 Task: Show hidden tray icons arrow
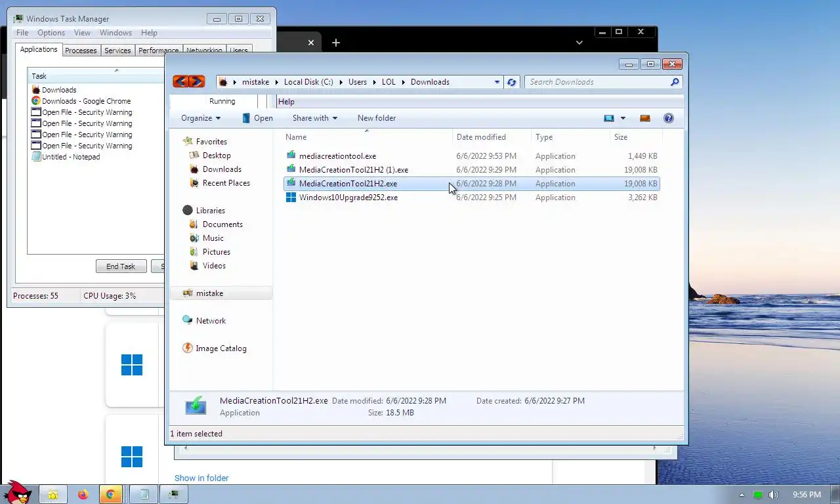click(742, 495)
